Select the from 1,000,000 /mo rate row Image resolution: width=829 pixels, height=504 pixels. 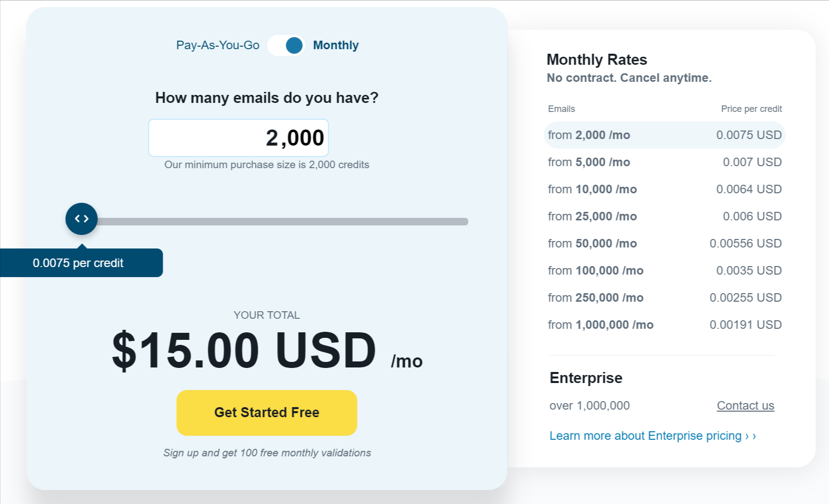point(664,325)
